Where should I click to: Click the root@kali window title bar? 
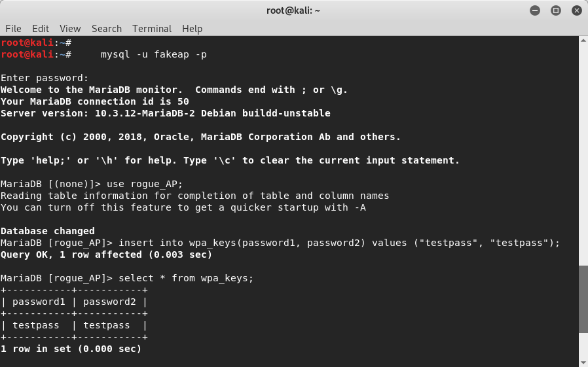pos(293,10)
